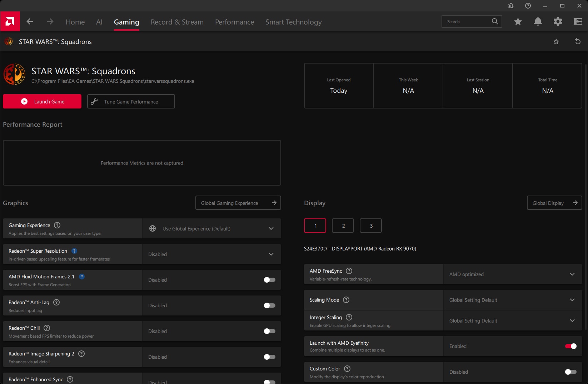Click the Launch Game button
Image resolution: width=588 pixels, height=384 pixels.
pyautogui.click(x=42, y=101)
